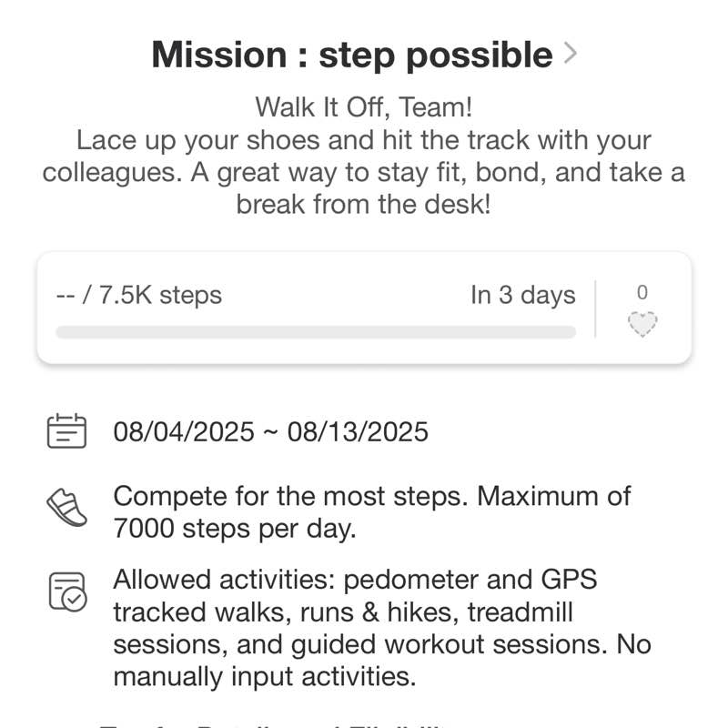Click the divider beside the heart icon
728x728 pixels.
[595, 309]
